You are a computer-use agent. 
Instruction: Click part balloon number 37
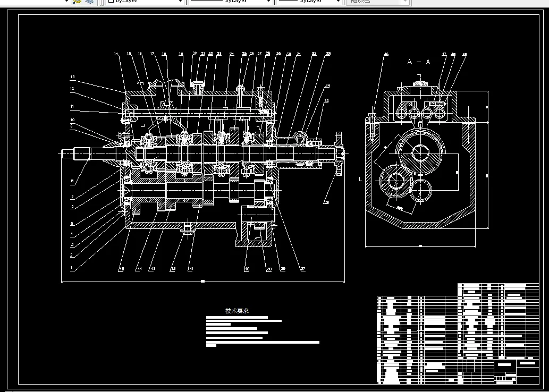pos(303,269)
